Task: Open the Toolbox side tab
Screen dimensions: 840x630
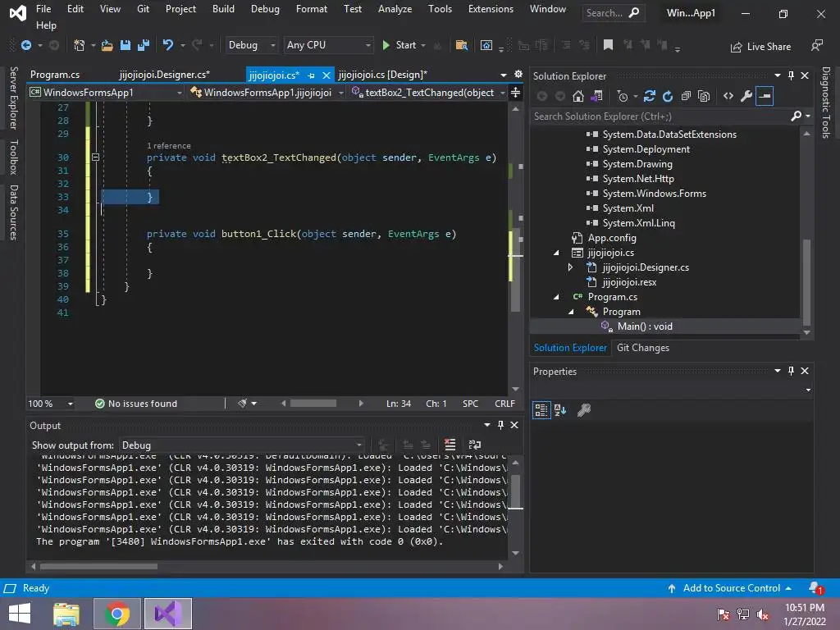Action: click(x=14, y=157)
